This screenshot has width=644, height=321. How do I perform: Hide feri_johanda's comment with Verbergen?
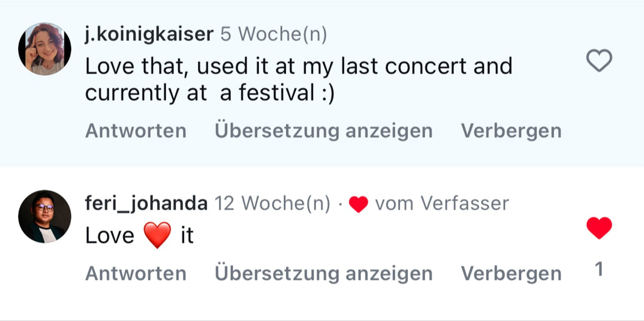511,273
